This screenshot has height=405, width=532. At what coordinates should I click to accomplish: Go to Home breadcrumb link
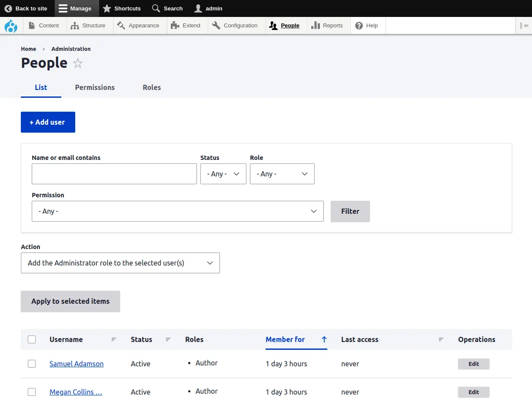pyautogui.click(x=29, y=49)
